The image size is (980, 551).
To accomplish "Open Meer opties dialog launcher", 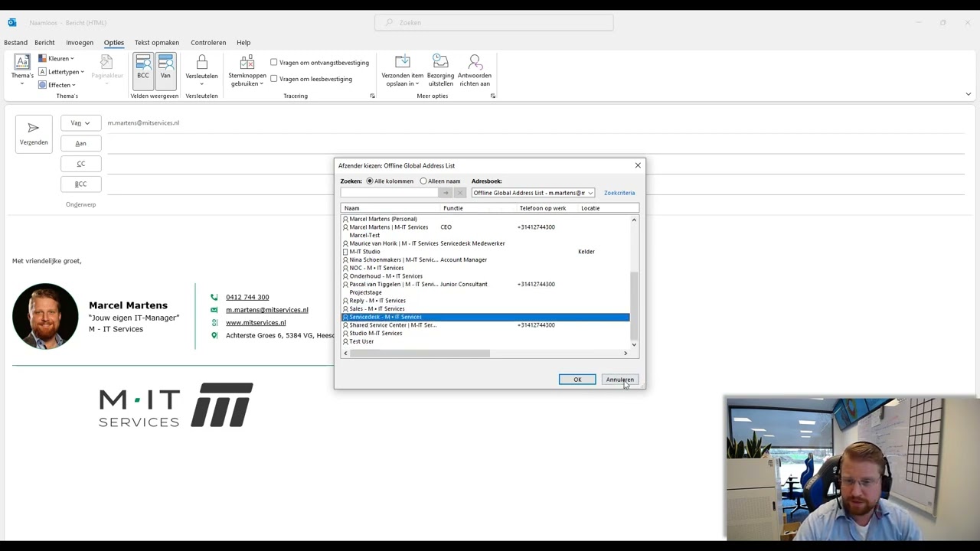I will point(492,96).
